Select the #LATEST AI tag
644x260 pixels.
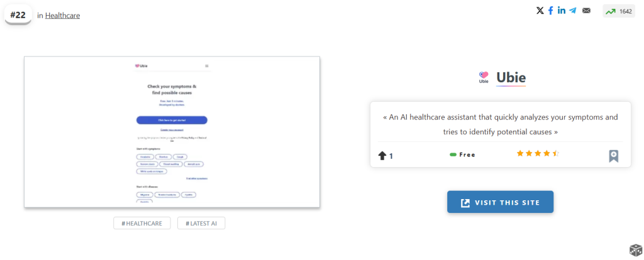click(x=201, y=223)
